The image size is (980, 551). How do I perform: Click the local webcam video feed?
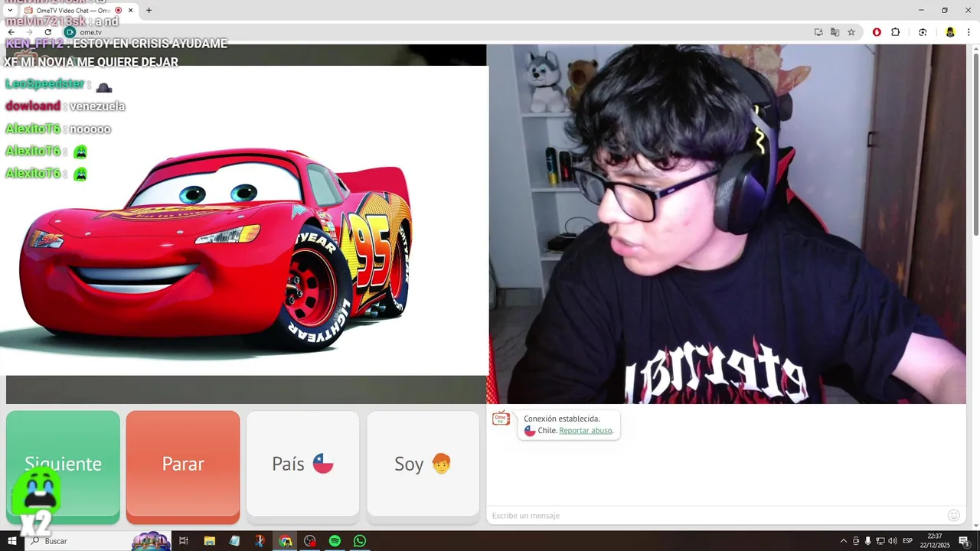[727, 223]
